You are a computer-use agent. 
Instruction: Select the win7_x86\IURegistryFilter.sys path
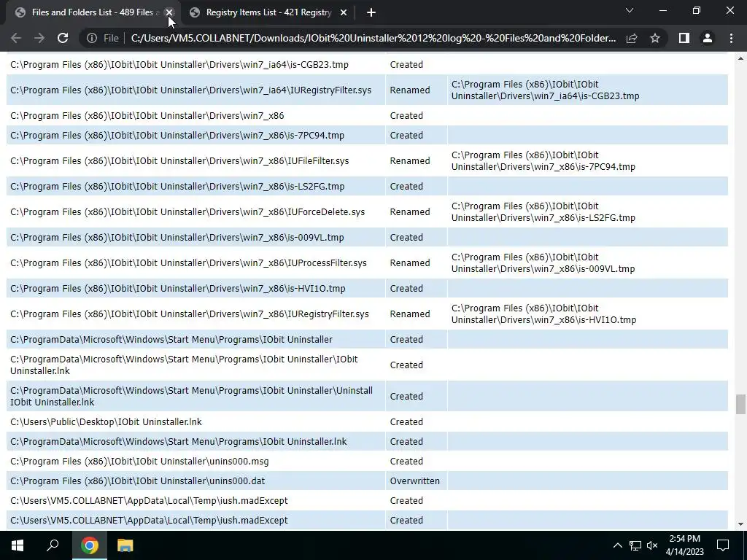coord(190,314)
